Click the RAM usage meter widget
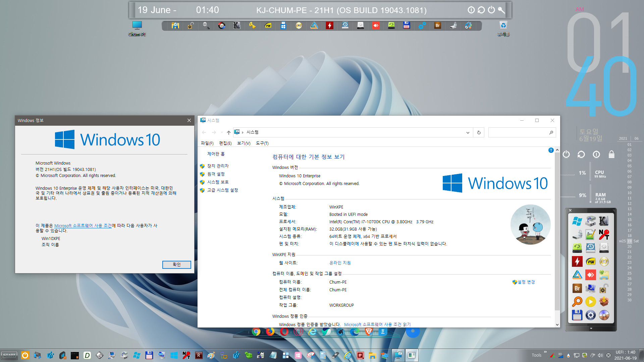The width and height of the screenshot is (644, 362). [x=594, y=197]
